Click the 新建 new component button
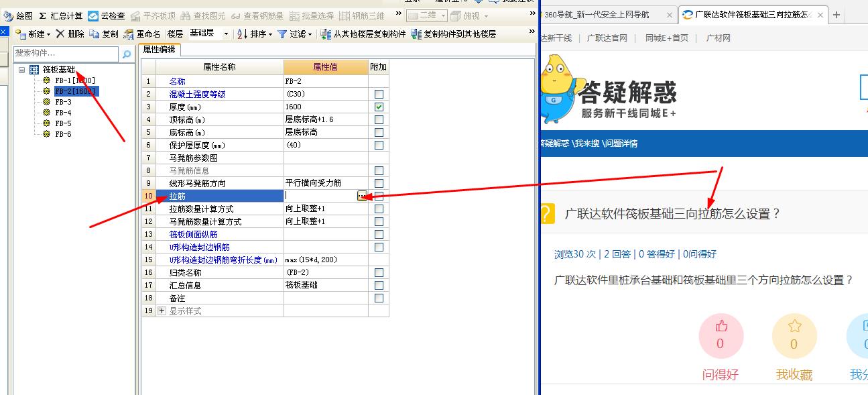This screenshot has width=868, height=395. coord(31,34)
